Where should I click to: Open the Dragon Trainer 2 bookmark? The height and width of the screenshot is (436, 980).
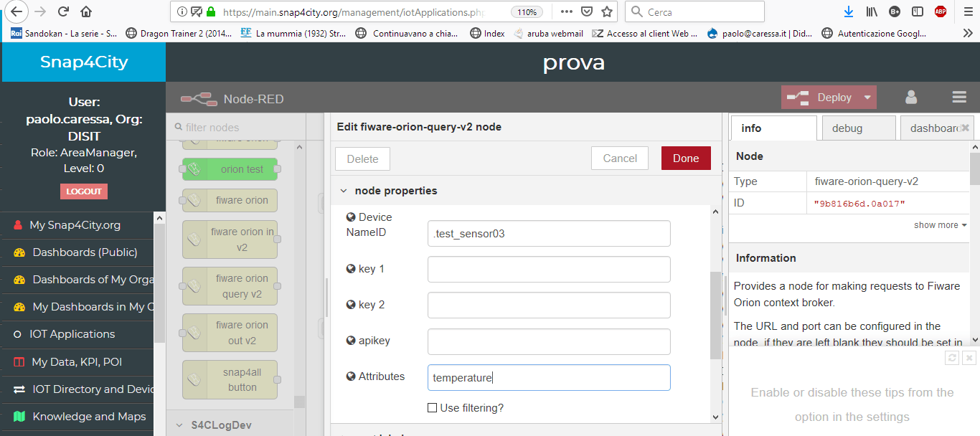179,33
